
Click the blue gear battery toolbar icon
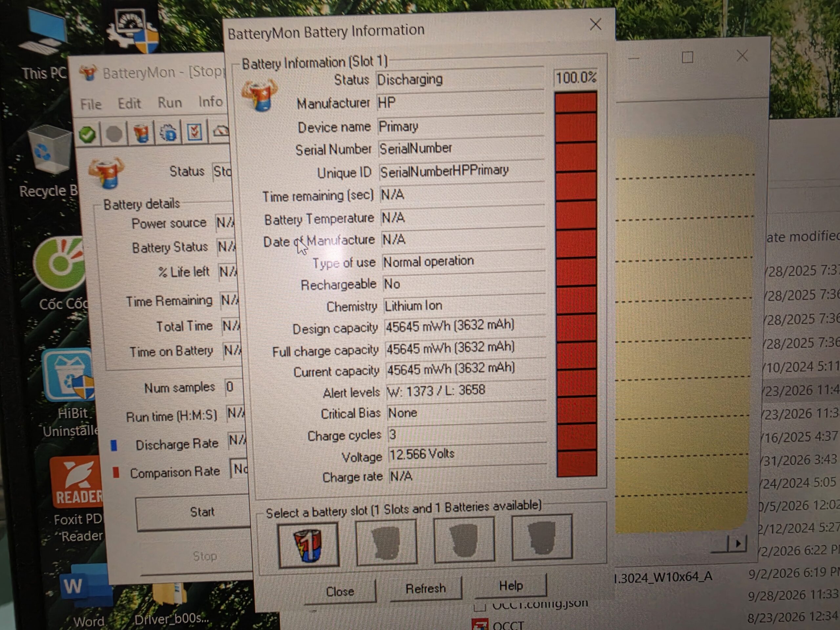point(168,133)
